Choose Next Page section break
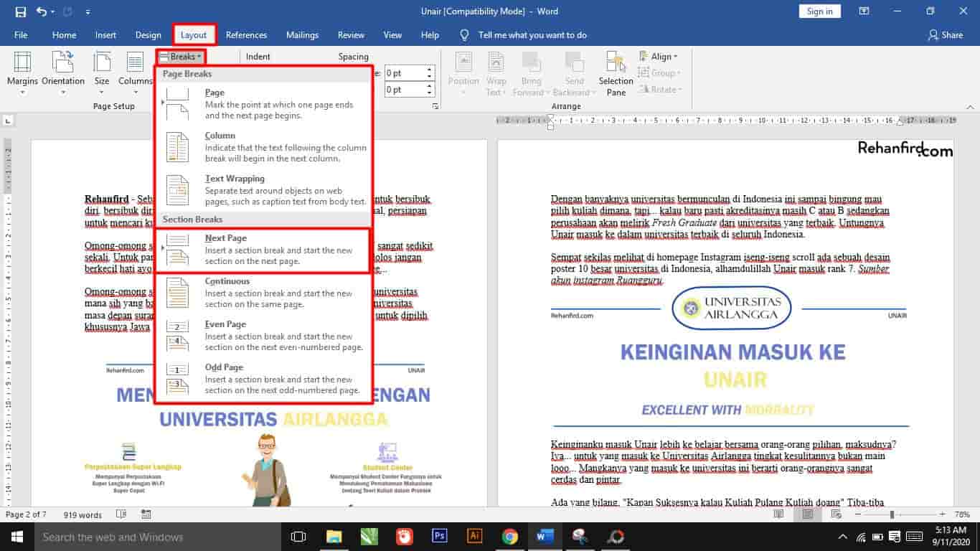Viewport: 980px width, 551px height. tap(264, 250)
